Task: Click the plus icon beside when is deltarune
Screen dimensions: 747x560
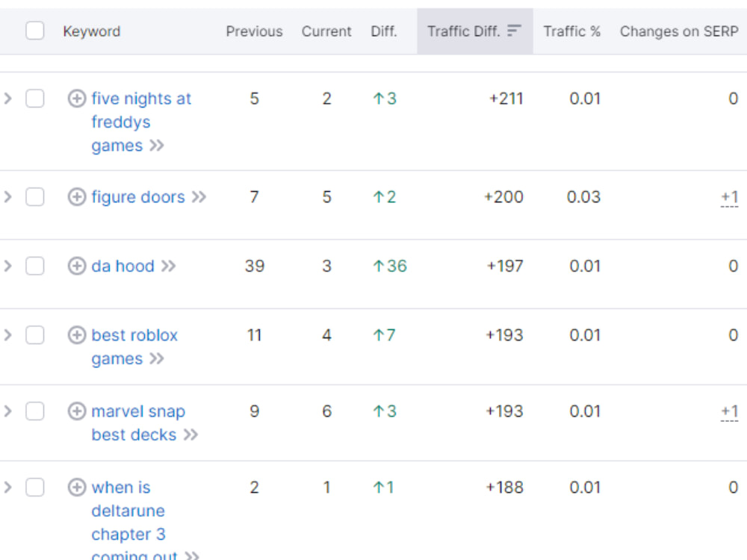Action: click(x=77, y=487)
